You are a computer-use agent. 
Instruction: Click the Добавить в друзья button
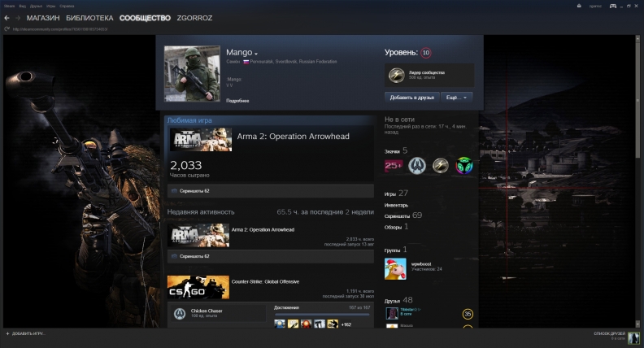click(411, 97)
